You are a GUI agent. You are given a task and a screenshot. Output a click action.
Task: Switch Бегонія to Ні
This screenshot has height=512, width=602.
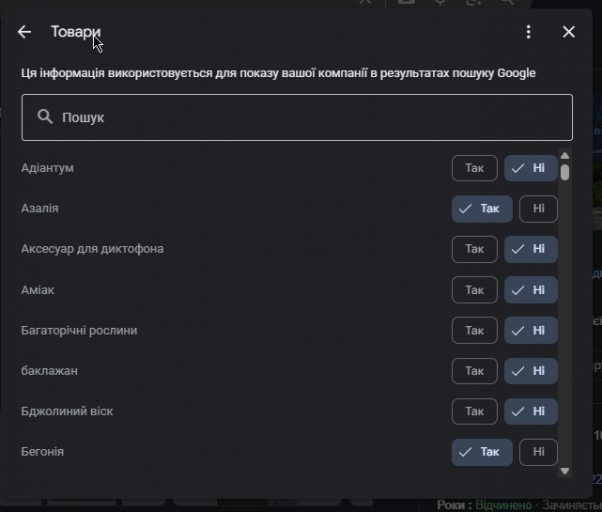coord(538,452)
